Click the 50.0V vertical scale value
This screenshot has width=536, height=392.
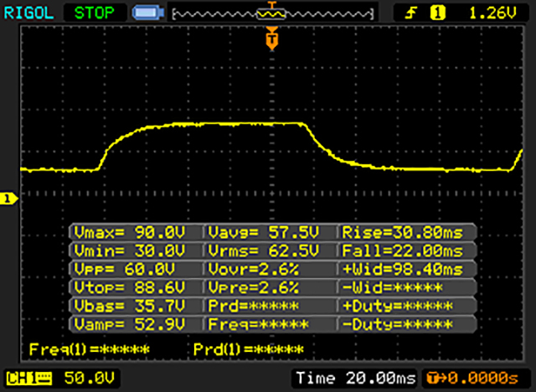[x=90, y=379]
